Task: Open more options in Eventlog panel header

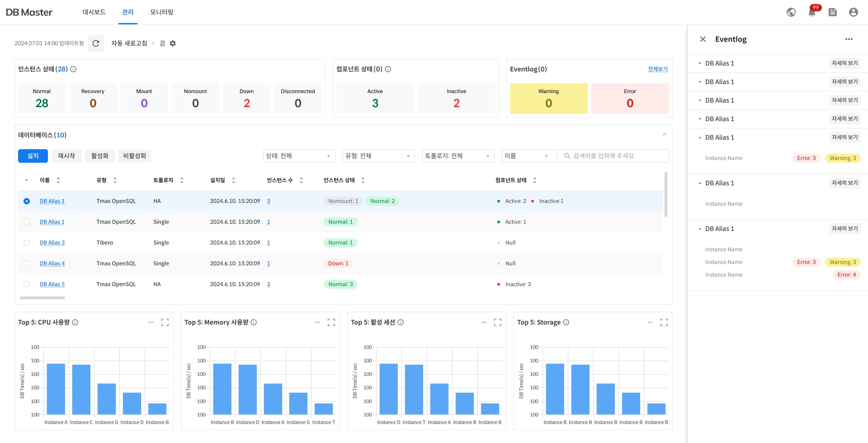Action: [x=849, y=39]
